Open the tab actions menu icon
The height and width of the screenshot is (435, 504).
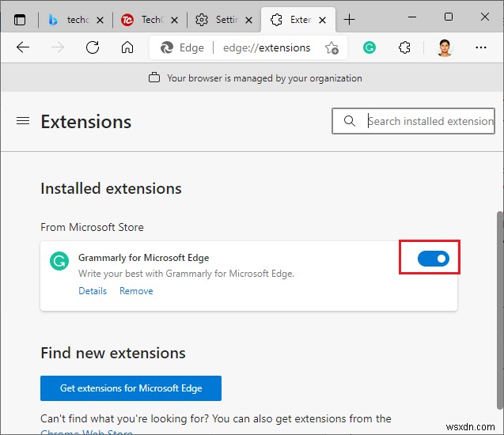pyautogui.click(x=20, y=20)
